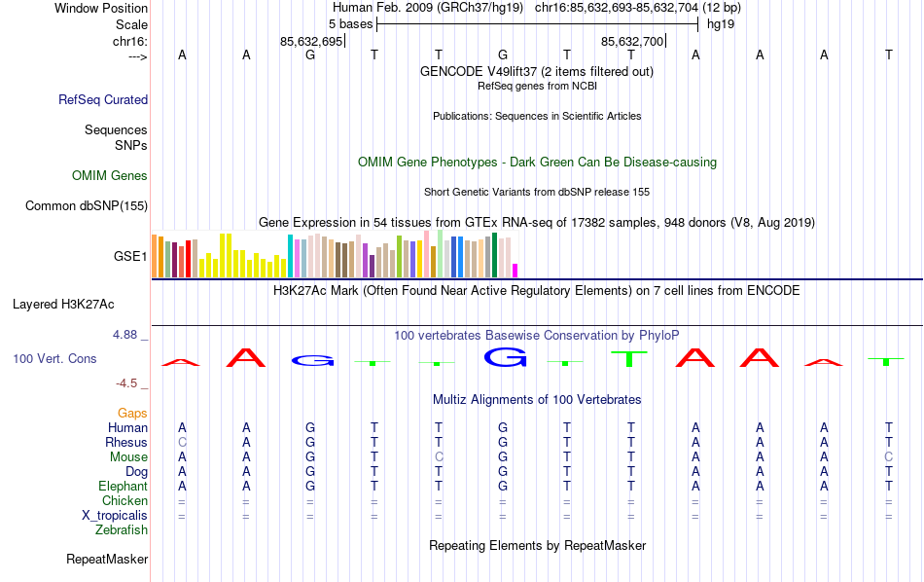Click the orange Gaps label

click(x=132, y=414)
